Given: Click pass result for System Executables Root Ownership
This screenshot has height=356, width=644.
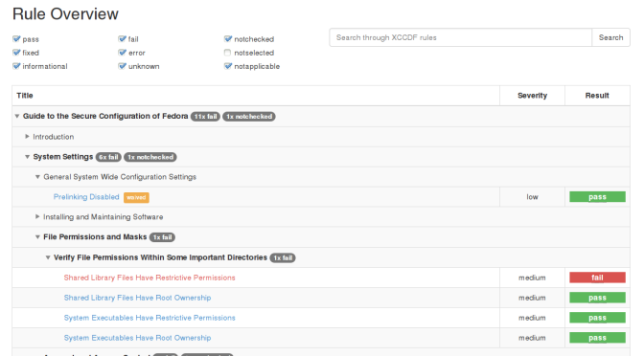Looking at the screenshot, I should point(597,338).
